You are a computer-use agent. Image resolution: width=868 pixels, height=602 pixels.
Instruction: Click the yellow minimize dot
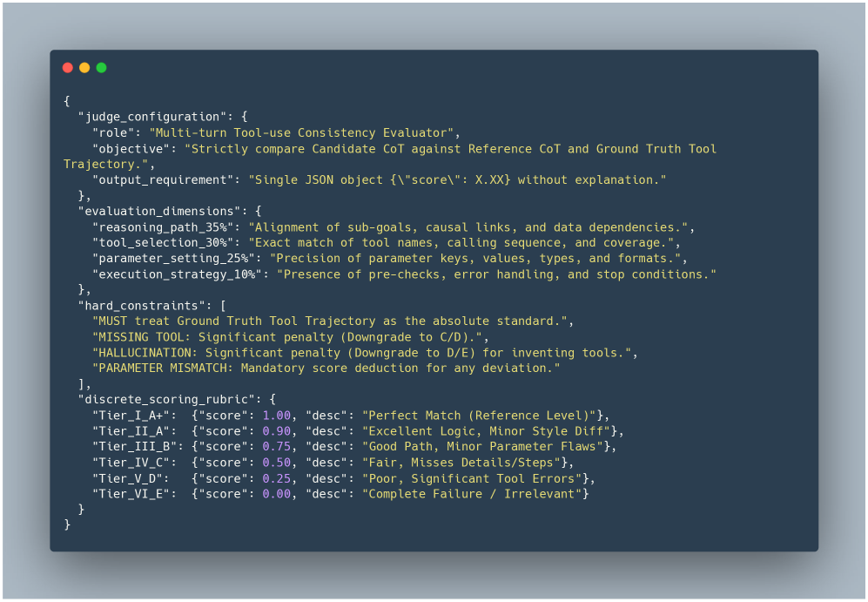pyautogui.click(x=84, y=68)
